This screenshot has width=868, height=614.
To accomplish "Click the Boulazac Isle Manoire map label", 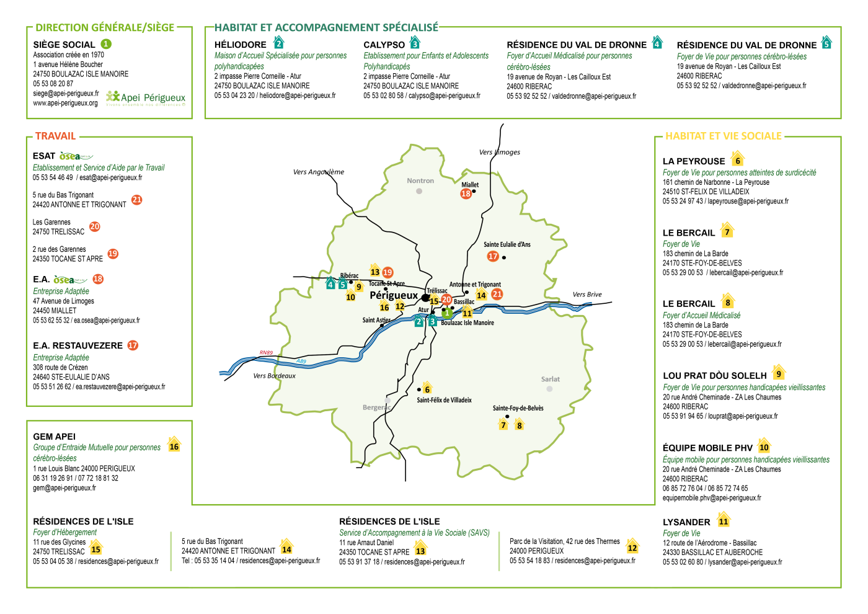I will point(467,323).
